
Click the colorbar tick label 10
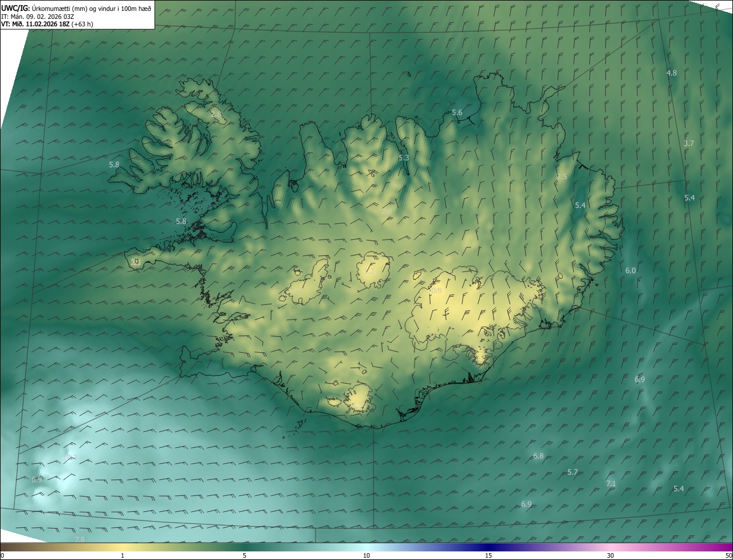tap(366, 555)
